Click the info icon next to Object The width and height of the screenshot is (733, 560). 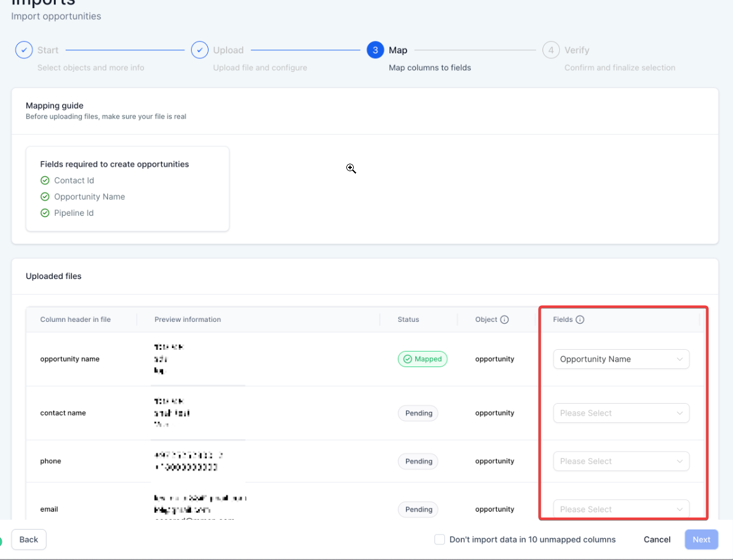point(504,320)
